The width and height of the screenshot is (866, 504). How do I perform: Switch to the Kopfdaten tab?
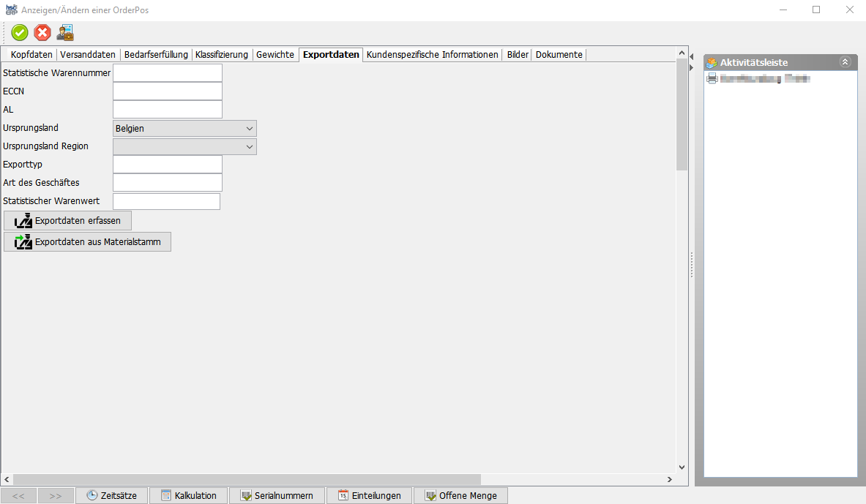(31, 55)
